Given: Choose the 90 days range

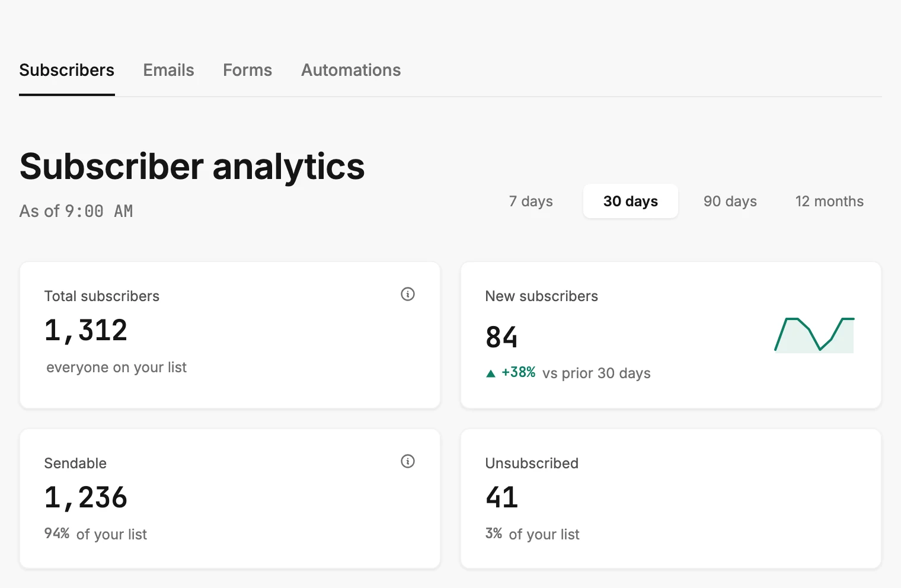Looking at the screenshot, I should (x=730, y=202).
